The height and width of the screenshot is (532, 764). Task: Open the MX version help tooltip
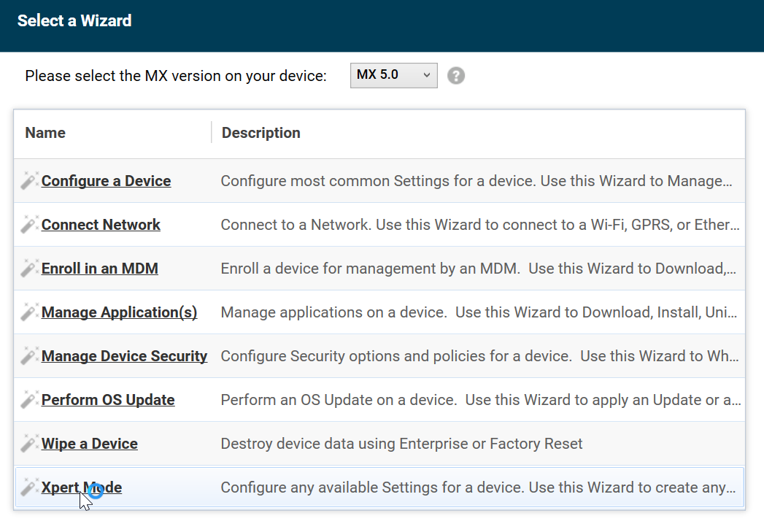click(x=456, y=75)
